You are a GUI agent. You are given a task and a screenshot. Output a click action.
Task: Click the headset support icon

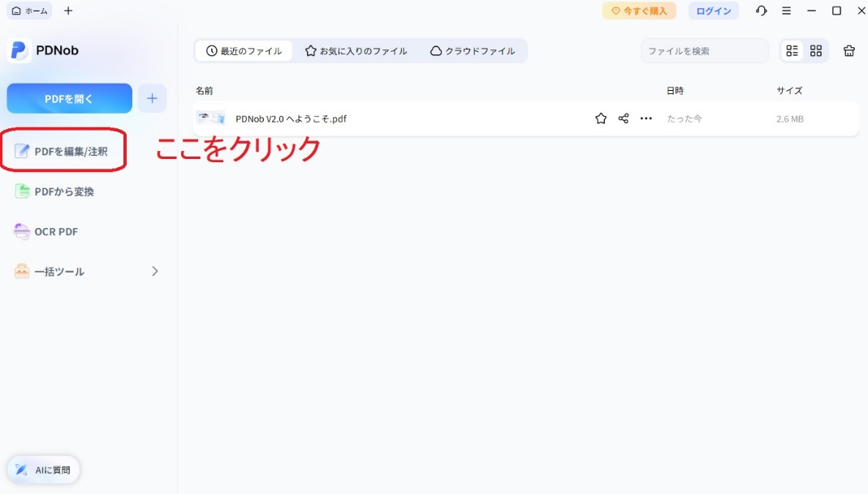761,11
